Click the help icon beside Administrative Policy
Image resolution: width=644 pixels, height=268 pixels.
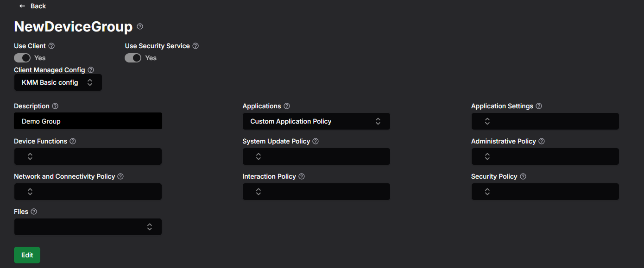pyautogui.click(x=542, y=141)
